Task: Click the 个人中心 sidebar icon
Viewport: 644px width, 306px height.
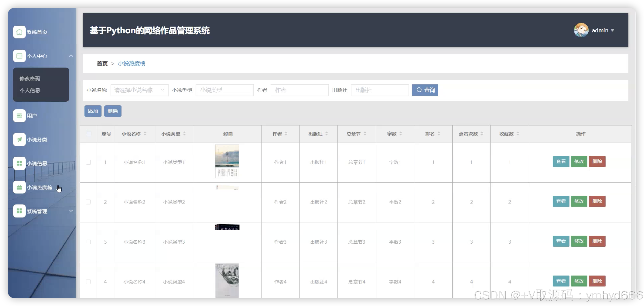Action: tap(19, 56)
